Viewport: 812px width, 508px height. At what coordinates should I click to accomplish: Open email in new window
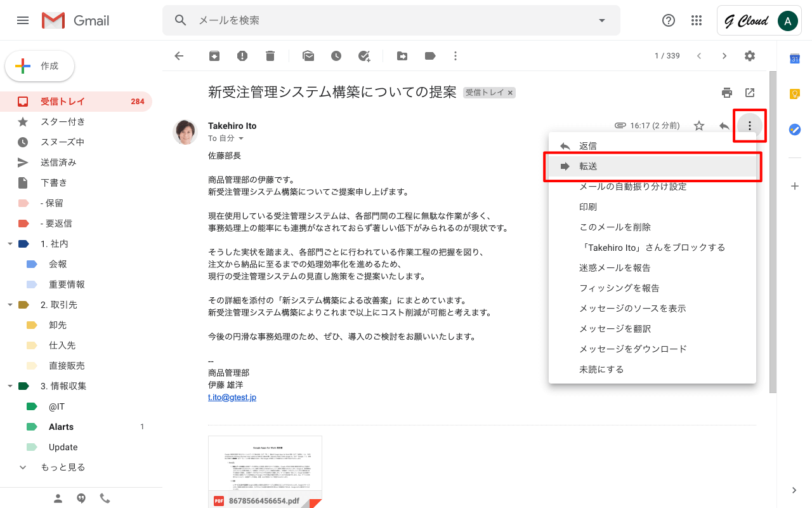[750, 93]
